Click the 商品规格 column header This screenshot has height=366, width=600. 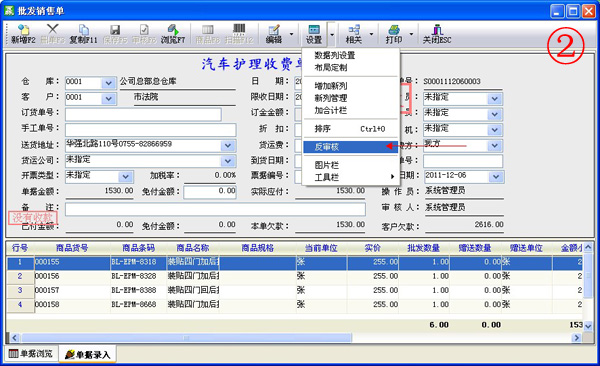[258, 248]
